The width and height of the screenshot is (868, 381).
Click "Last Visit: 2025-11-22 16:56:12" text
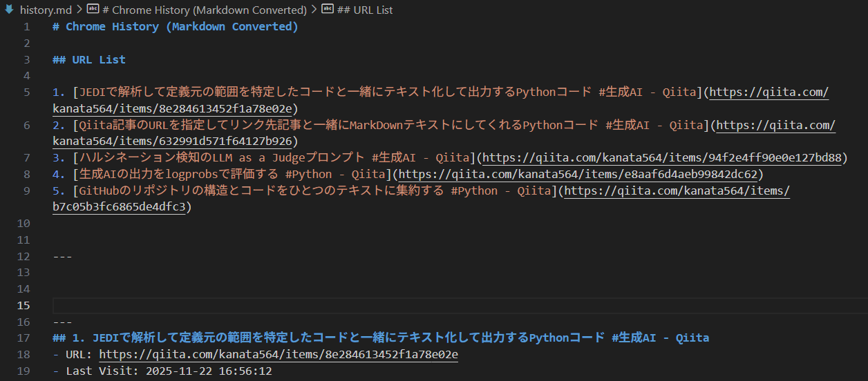click(169, 371)
